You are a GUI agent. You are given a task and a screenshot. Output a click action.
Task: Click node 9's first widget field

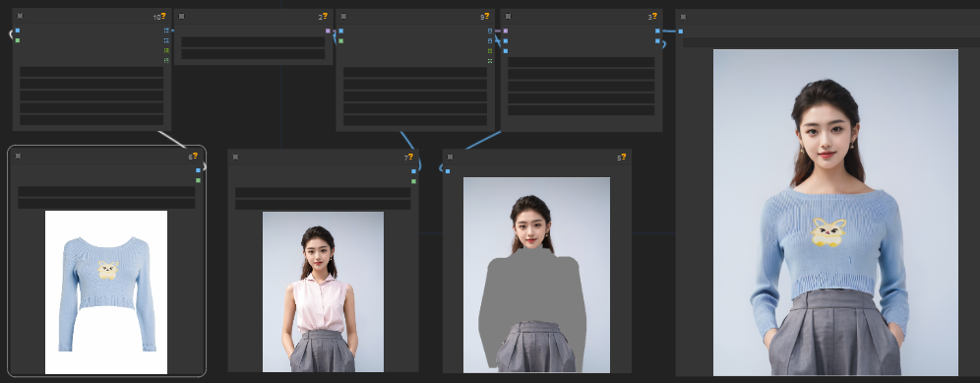[415, 72]
